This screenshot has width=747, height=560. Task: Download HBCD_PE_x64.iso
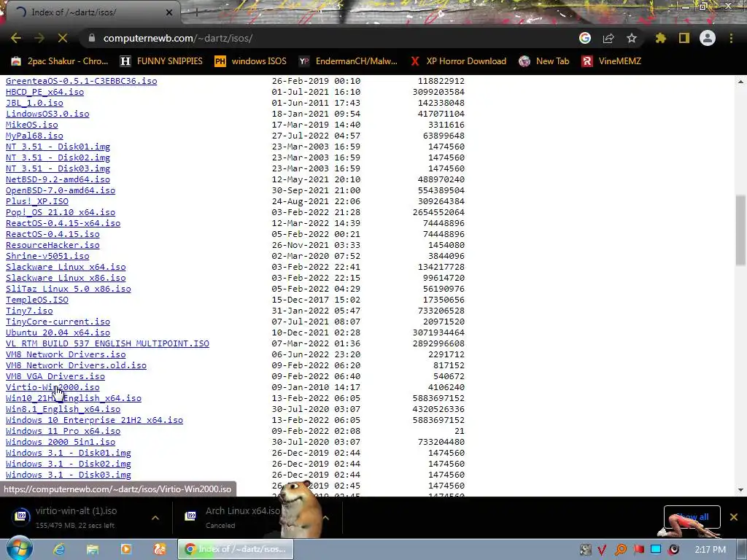coord(44,92)
